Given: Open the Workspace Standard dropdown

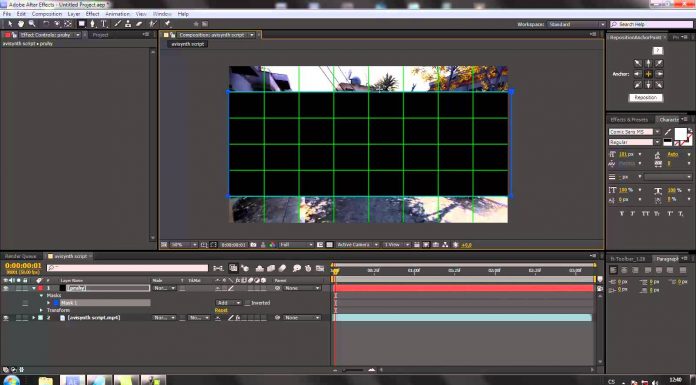Looking at the screenshot, I should (576, 24).
